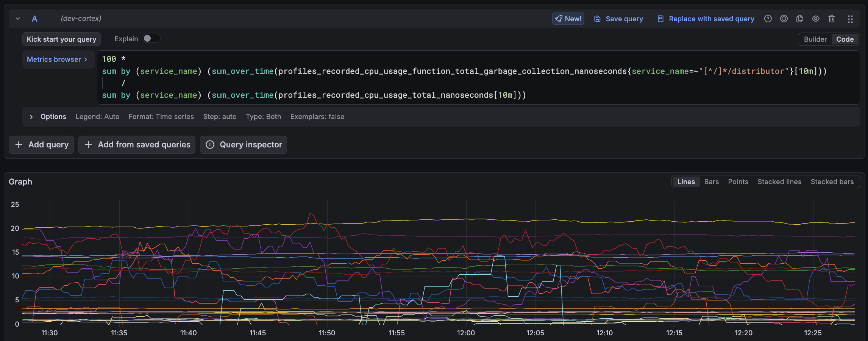868x341 pixels.
Task: Enable the Explain toggle
Action: (x=151, y=38)
